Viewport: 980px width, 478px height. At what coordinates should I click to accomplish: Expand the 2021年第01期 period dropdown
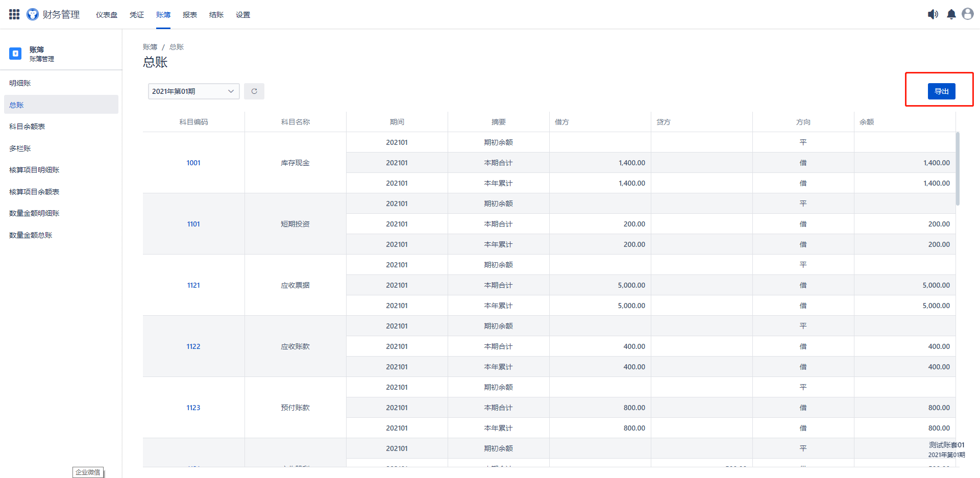coord(193,91)
